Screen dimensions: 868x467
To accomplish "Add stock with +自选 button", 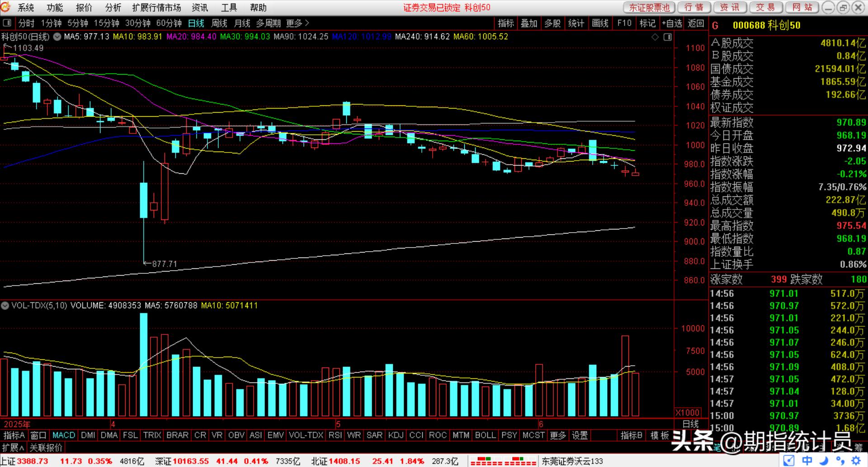I will point(671,23).
